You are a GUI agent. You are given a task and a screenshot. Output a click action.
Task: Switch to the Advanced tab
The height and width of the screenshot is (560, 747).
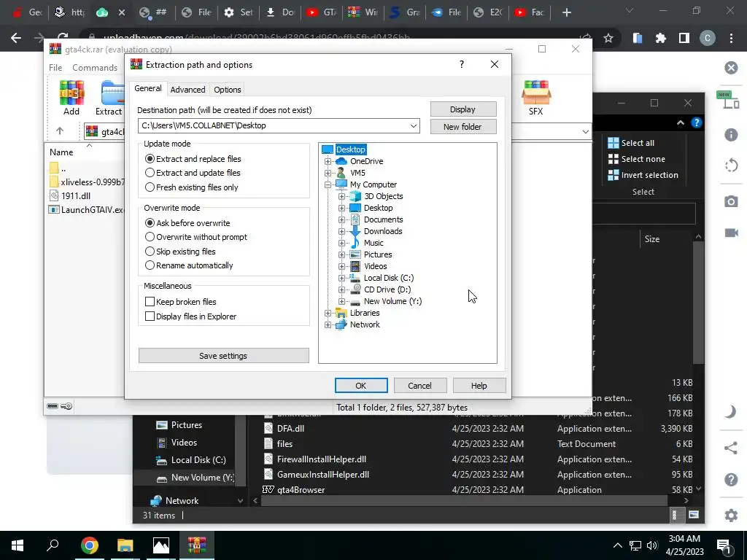tap(187, 90)
